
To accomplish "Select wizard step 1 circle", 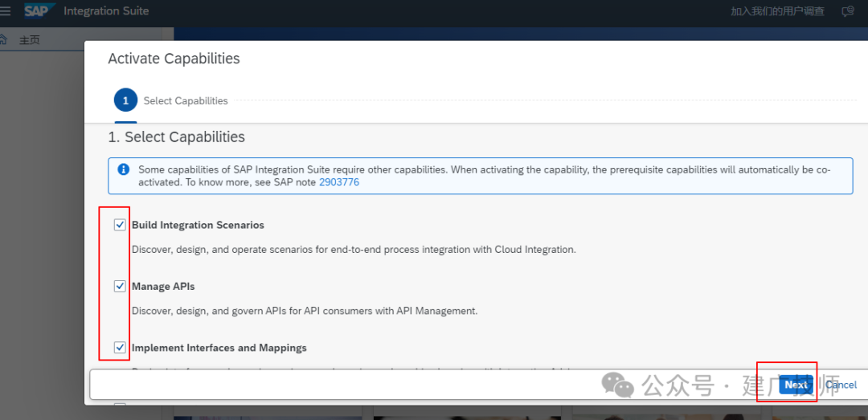I will [125, 100].
